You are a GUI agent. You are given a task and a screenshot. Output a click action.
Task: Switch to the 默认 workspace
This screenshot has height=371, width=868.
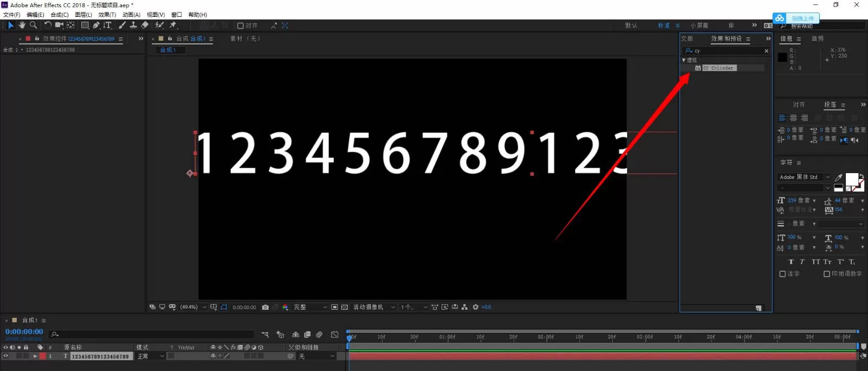tap(631, 25)
